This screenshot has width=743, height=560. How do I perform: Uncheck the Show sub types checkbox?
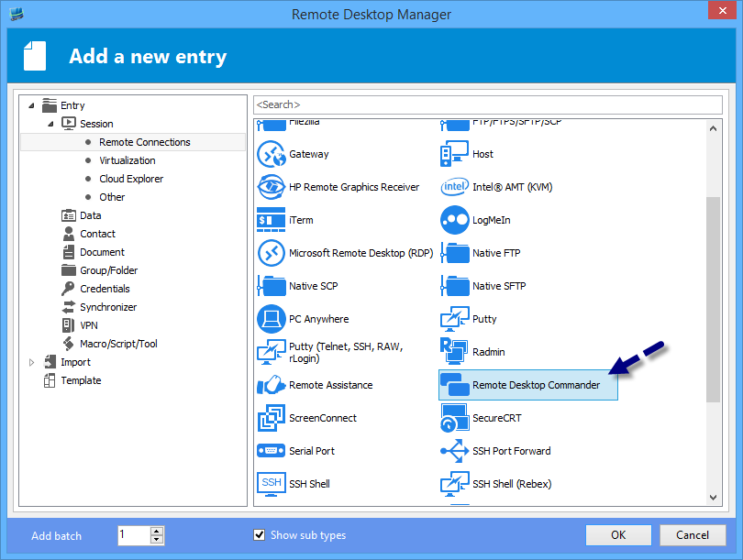pos(259,535)
